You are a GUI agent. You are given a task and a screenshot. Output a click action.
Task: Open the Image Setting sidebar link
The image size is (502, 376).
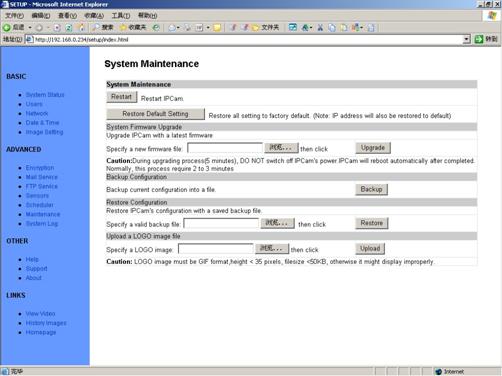point(44,132)
